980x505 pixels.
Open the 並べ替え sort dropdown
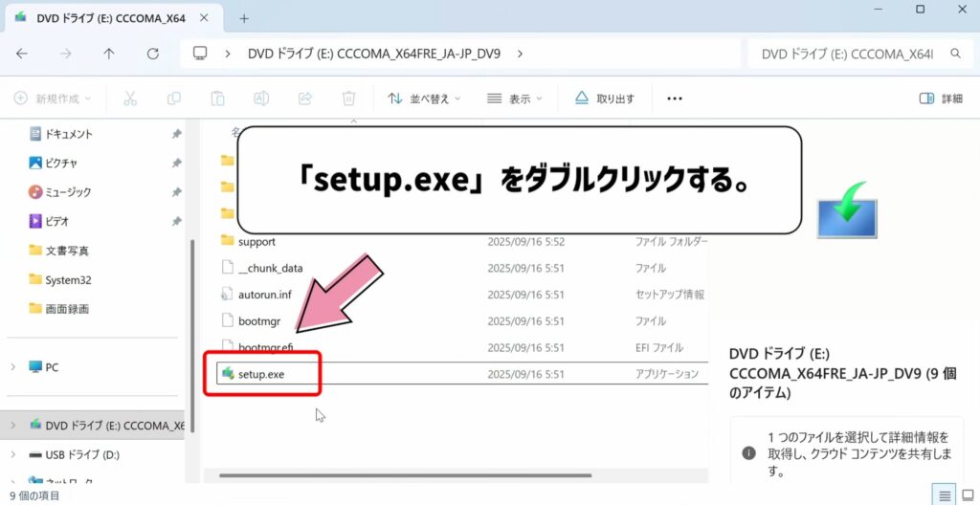[x=424, y=99]
